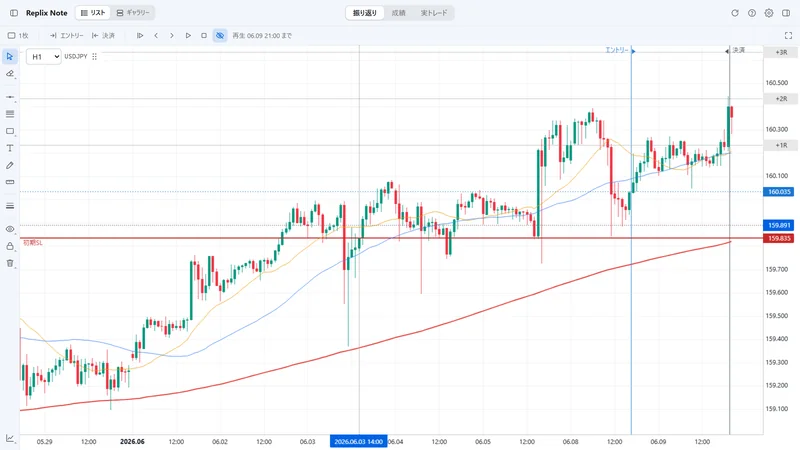The image size is (800, 450).
Task: Open the H1 timeframe dropdown
Action: tap(43, 57)
